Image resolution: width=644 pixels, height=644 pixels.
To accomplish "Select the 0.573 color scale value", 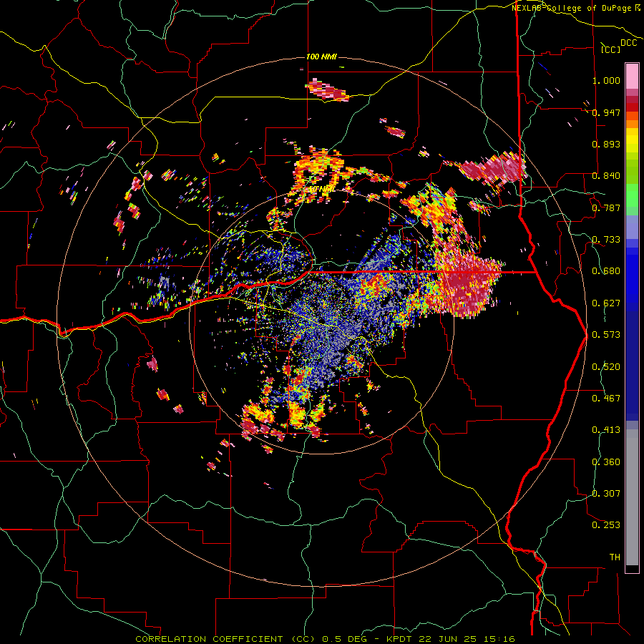I will pyautogui.click(x=606, y=335).
